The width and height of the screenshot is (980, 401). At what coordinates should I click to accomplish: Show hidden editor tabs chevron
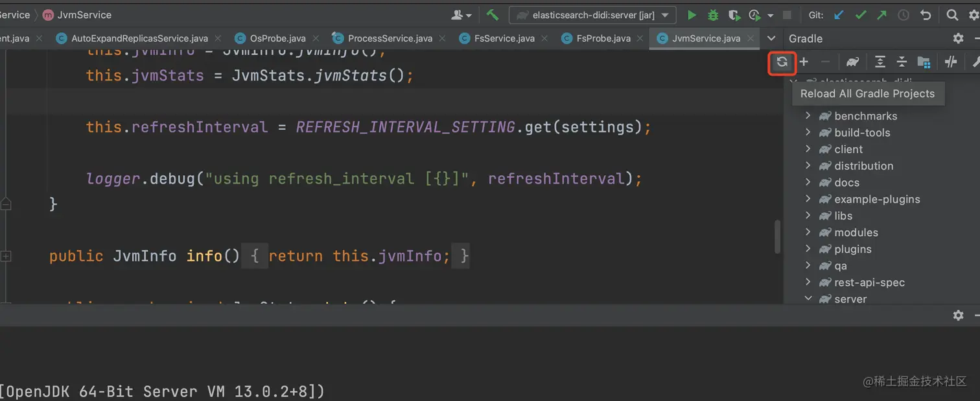click(771, 38)
